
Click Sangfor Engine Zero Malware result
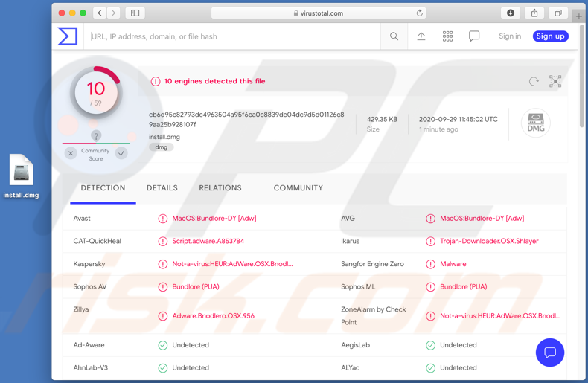point(453,264)
